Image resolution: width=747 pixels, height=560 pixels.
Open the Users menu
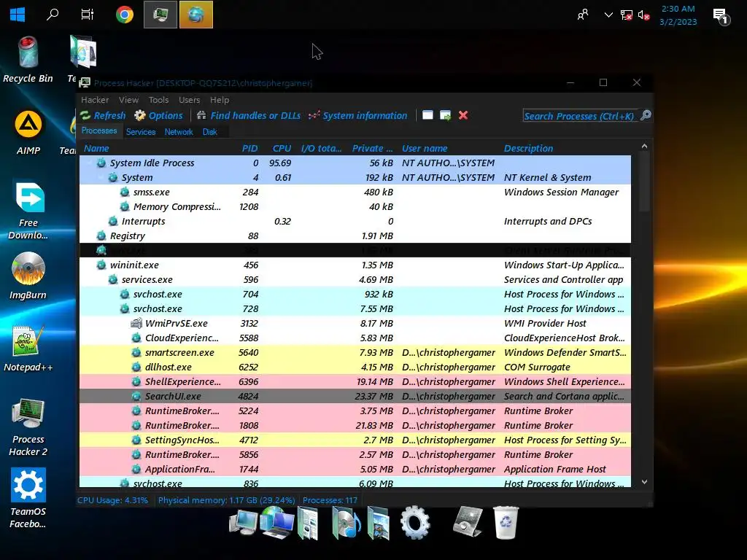click(x=189, y=100)
